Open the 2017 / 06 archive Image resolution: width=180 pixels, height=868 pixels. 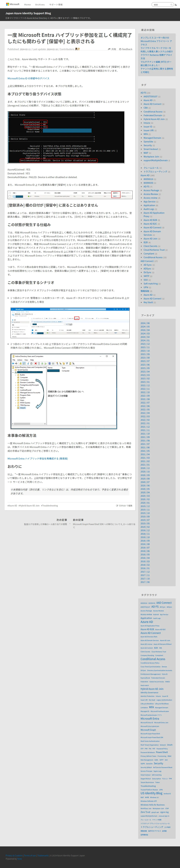[145, 582]
